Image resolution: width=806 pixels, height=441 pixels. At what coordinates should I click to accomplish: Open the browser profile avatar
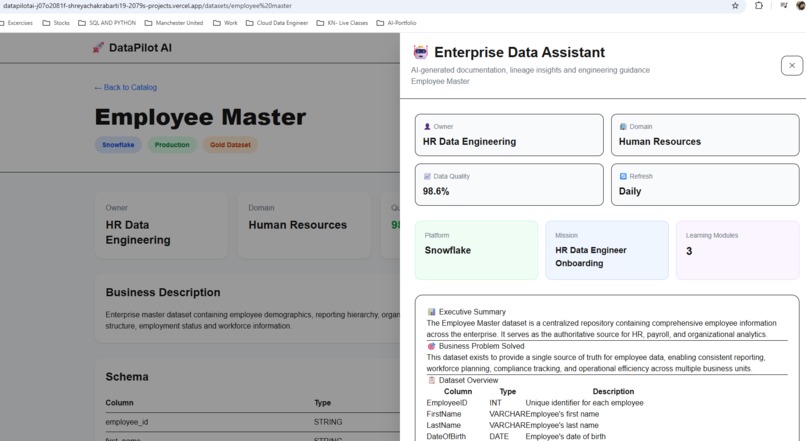point(801,6)
